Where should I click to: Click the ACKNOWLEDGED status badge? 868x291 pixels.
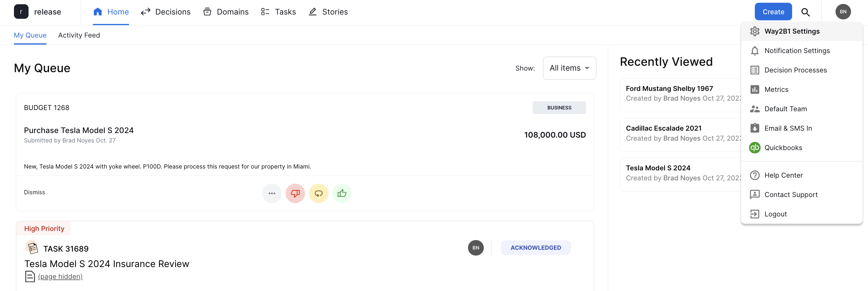click(536, 248)
